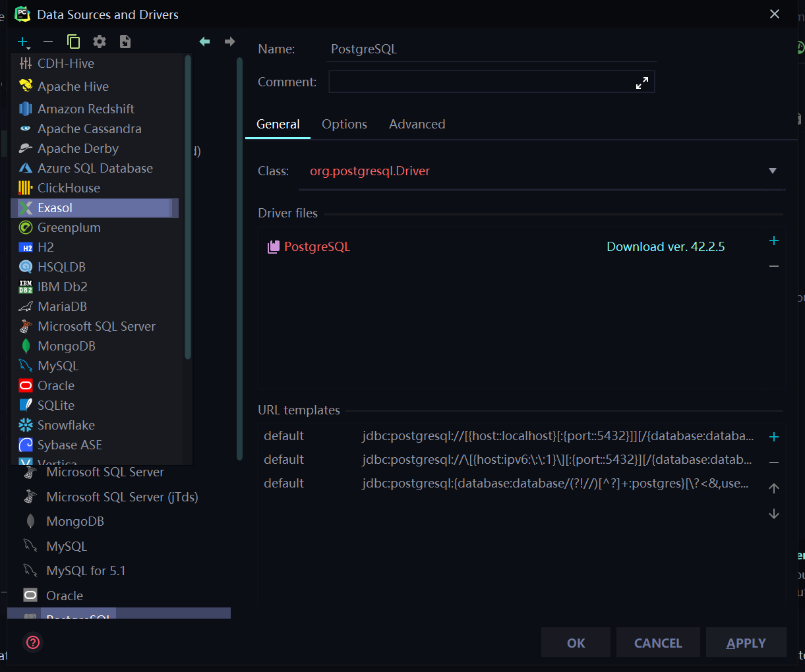Click the OK button
The height and width of the screenshot is (672, 805).
pos(576,643)
